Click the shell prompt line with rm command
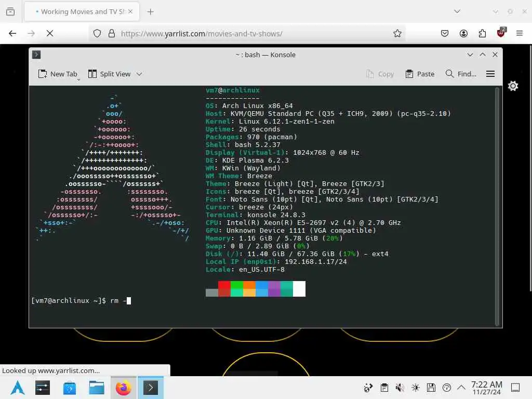The image size is (532, 399). tap(81, 301)
